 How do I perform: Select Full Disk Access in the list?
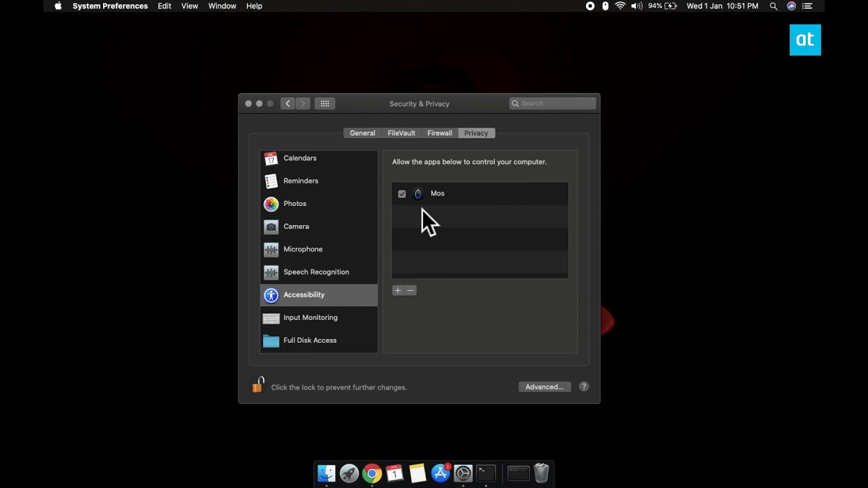coord(319,340)
